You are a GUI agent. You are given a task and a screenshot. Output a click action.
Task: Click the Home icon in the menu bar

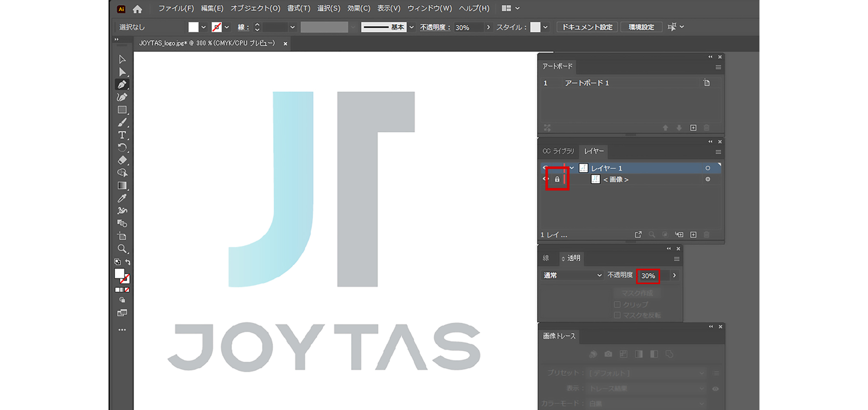click(137, 9)
